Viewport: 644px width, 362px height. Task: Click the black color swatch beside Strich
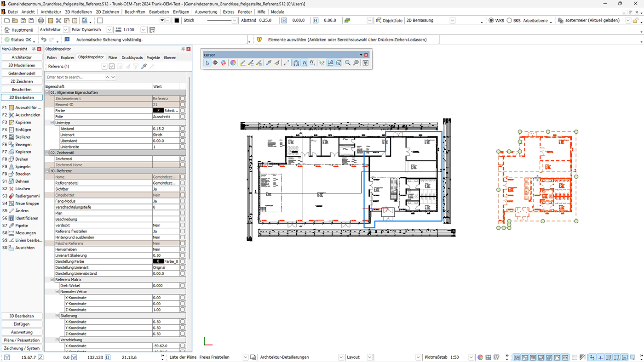tap(177, 21)
